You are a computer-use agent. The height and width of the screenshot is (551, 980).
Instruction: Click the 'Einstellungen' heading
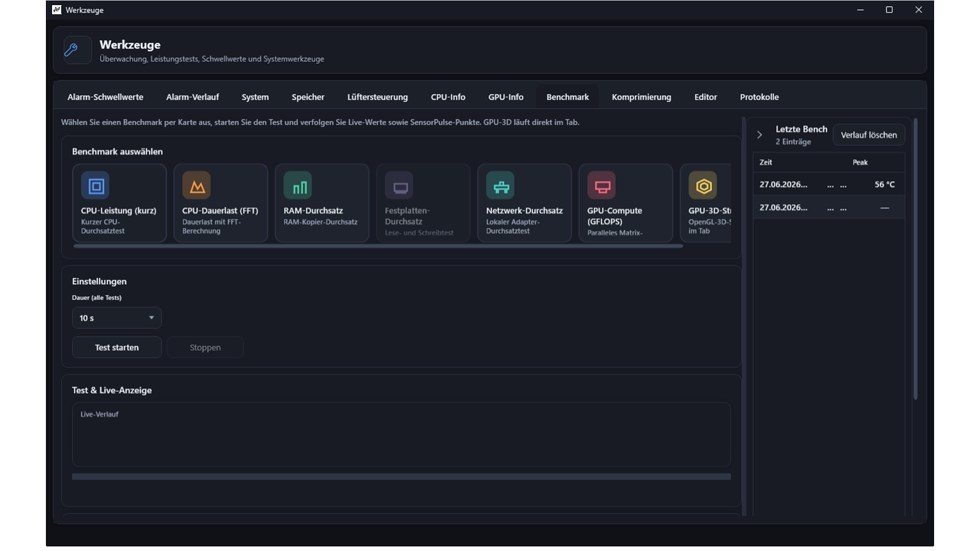pos(99,282)
